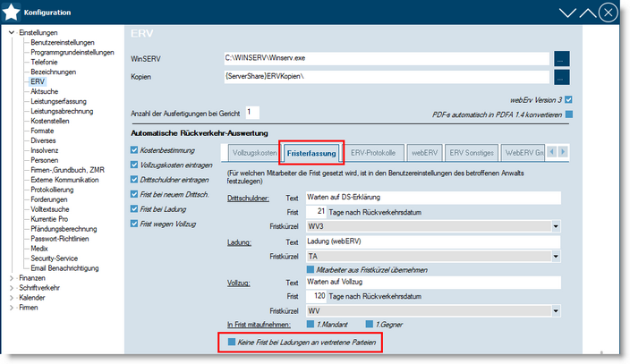
Task: Toggle the webErv Version 3 checkbox
Action: (568, 99)
